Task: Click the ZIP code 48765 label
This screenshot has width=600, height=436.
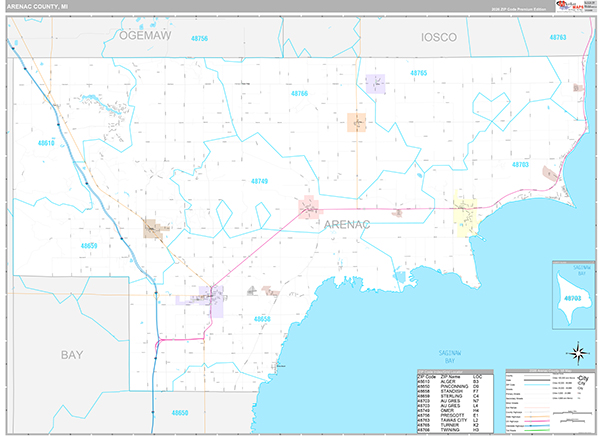Action: 418,74
